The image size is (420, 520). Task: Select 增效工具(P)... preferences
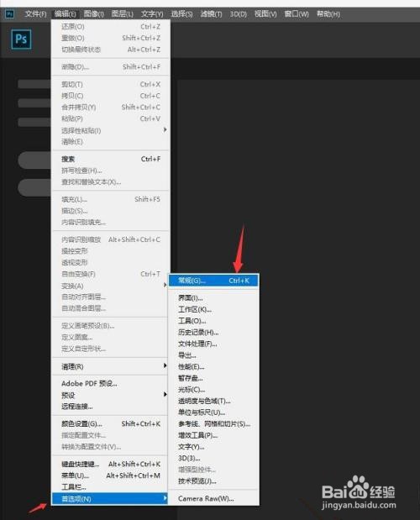[213, 435]
